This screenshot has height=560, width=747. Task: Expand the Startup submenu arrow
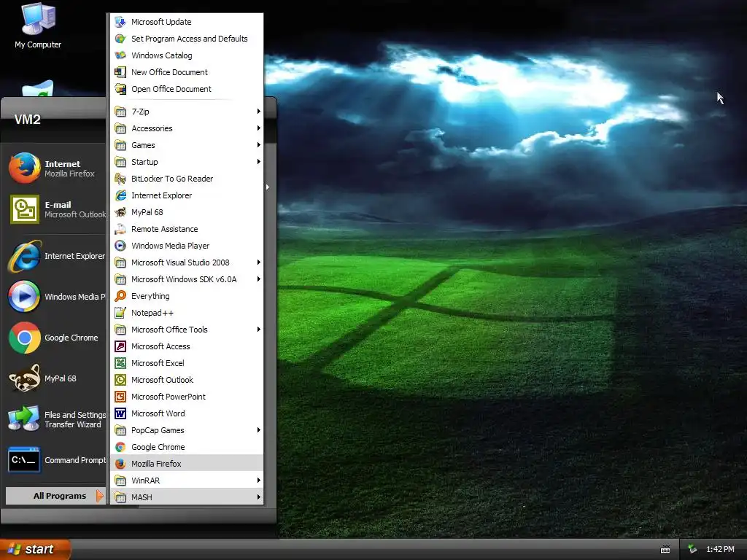coord(259,162)
